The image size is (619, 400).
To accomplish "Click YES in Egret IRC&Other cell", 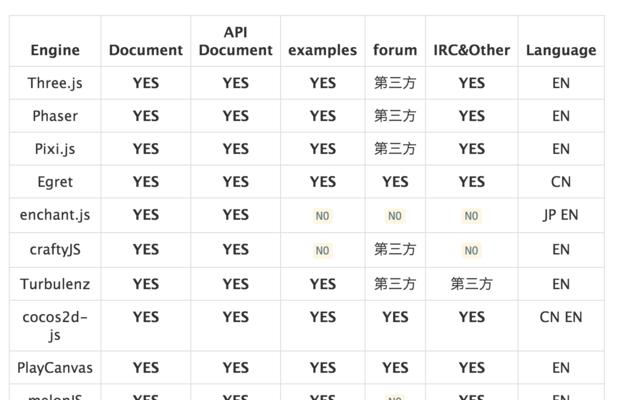I will [x=472, y=182].
